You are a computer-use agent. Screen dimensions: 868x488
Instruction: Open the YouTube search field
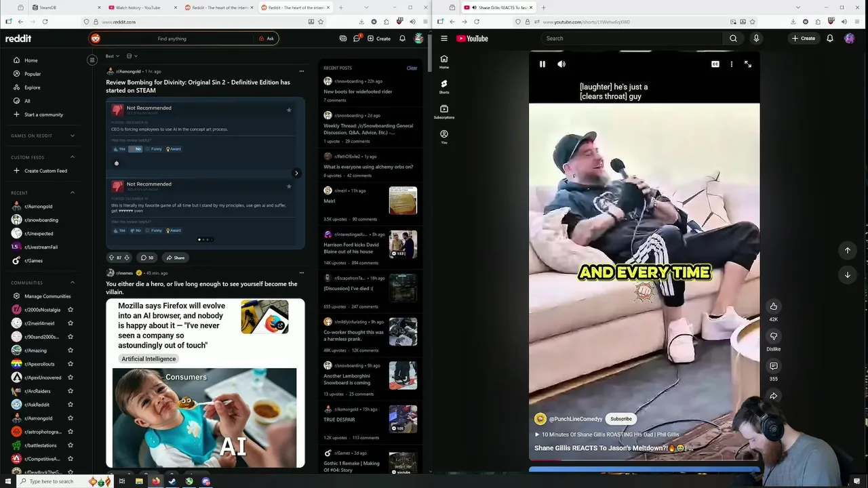(632, 39)
